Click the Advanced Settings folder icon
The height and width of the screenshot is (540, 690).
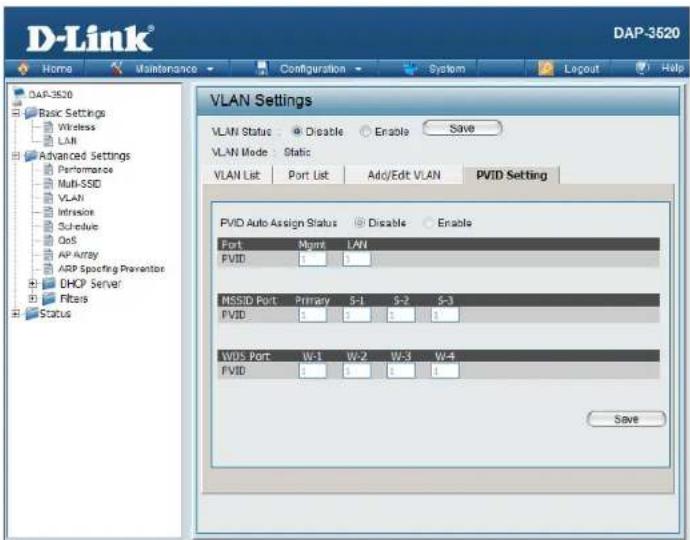tap(31, 156)
